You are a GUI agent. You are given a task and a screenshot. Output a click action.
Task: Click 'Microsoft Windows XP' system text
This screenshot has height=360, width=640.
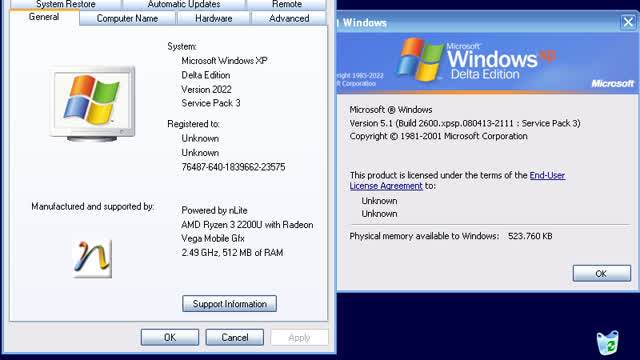[x=224, y=61]
